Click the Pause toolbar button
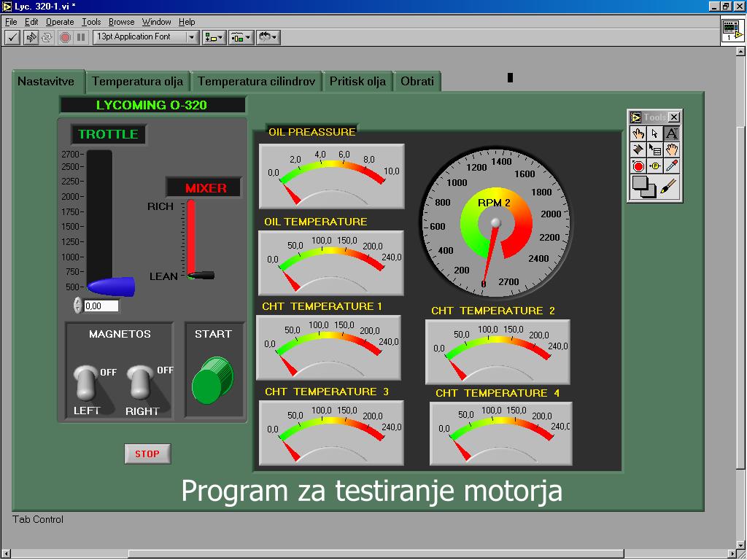The width and height of the screenshot is (747, 560). pos(82,37)
